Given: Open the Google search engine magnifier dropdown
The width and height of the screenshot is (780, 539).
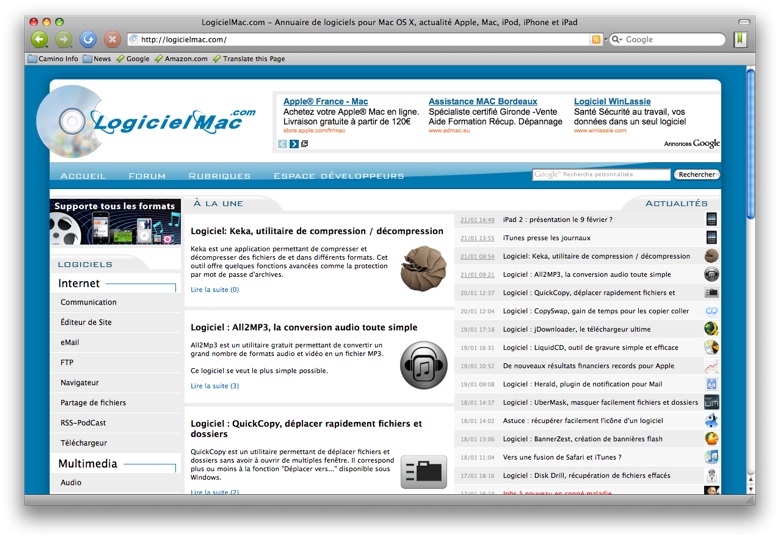Looking at the screenshot, I should tap(617, 39).
